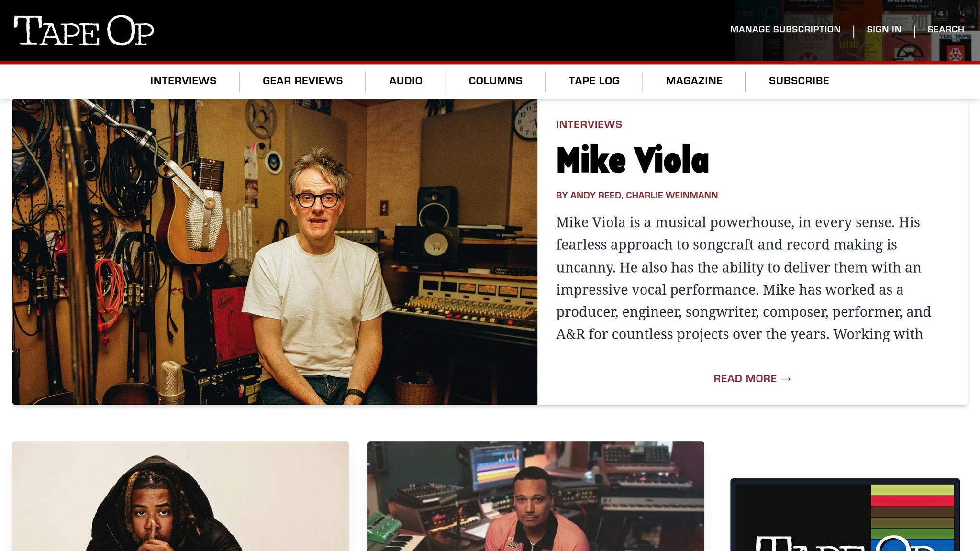Select the Audio nav item

point(405,81)
